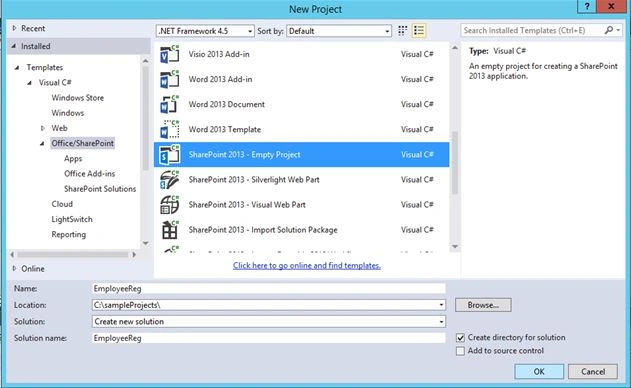Screen dimensions: 631x388
Task: Select the Office Add-ins category
Action: 89,174
